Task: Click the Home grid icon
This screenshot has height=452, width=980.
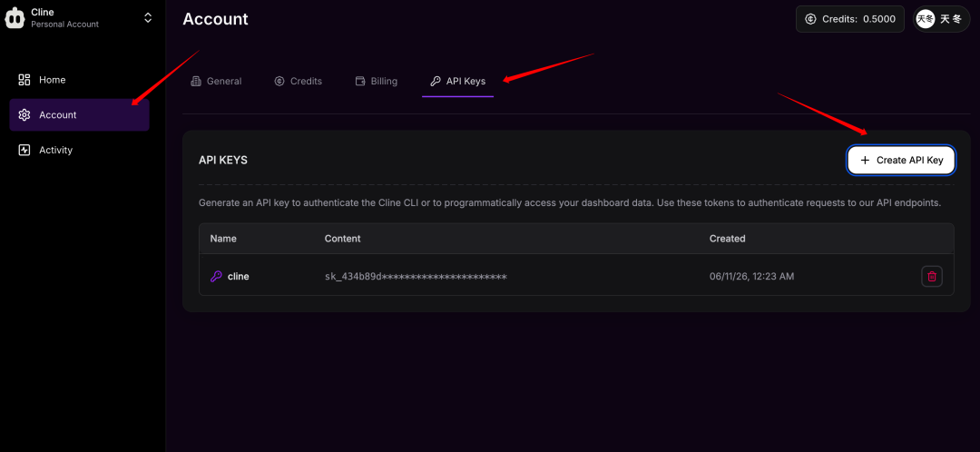Action: click(x=24, y=80)
